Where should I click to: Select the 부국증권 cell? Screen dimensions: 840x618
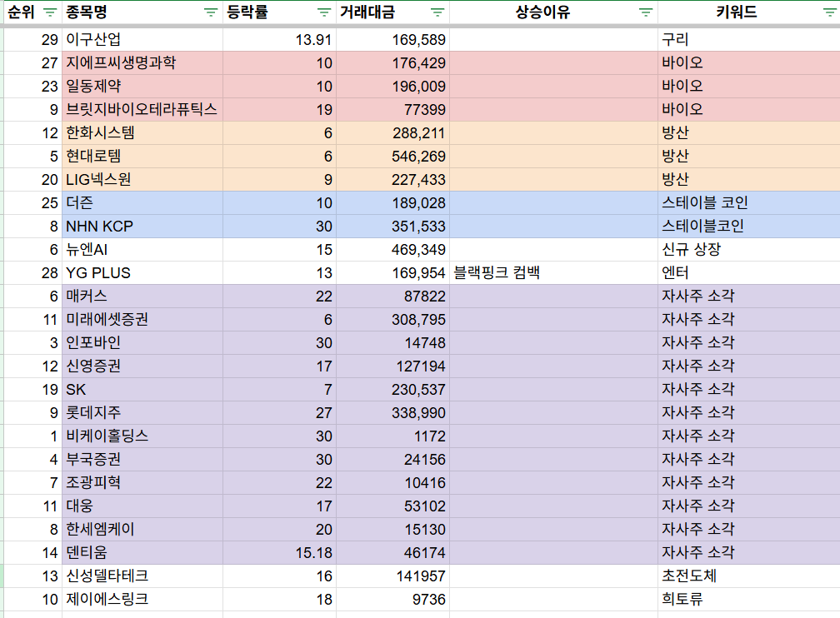(142, 460)
